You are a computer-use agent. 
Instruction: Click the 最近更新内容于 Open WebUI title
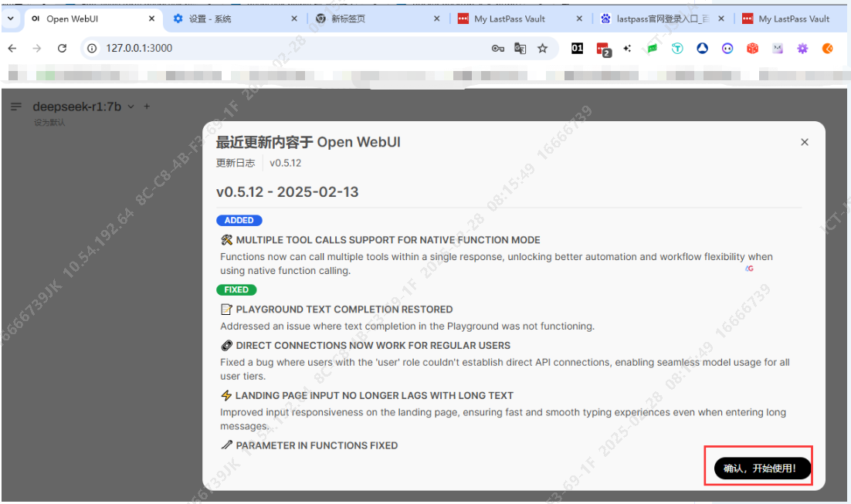click(308, 142)
